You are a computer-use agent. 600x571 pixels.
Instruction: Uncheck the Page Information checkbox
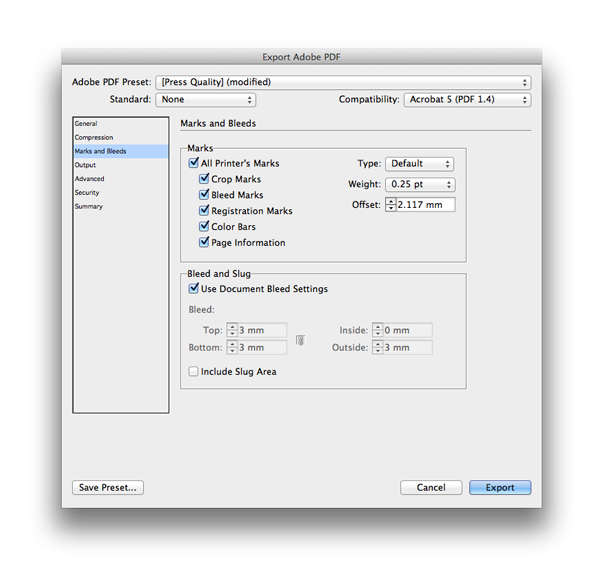point(204,242)
